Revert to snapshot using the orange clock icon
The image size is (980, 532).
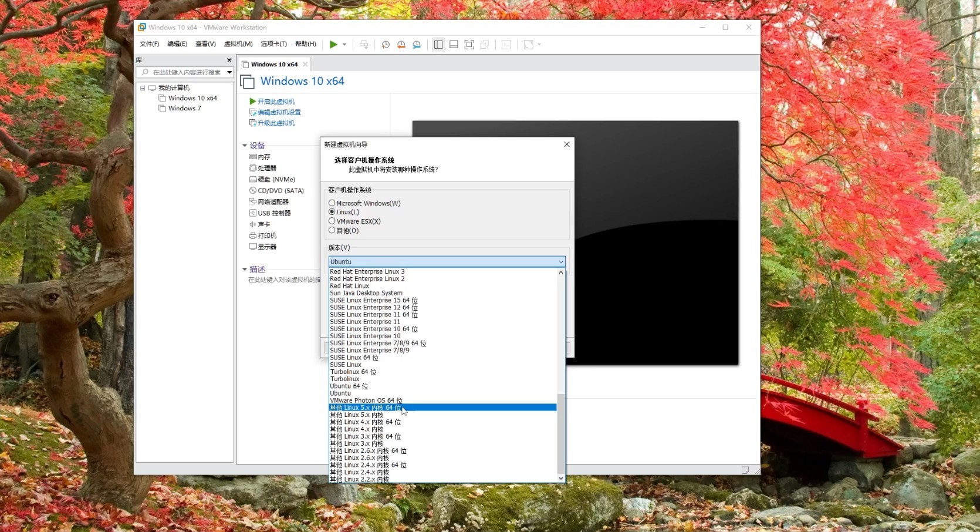click(401, 45)
